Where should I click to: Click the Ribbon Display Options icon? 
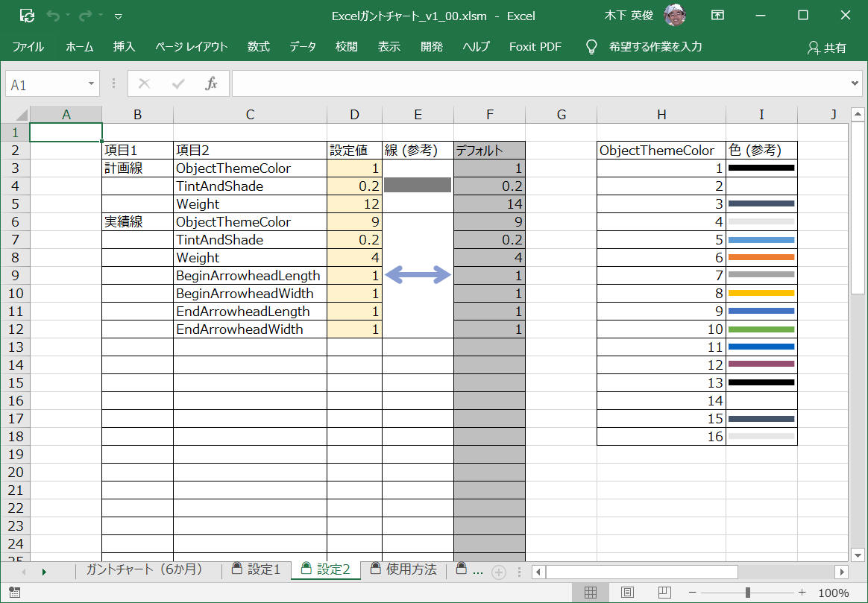click(x=717, y=15)
